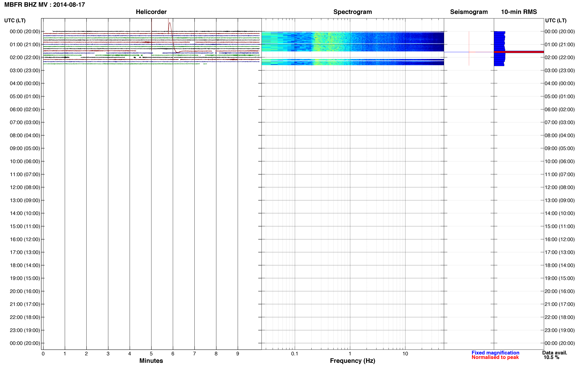This screenshot has height=368, width=588.
Task: Click the 5 tick on the Minutes axis
Action: tap(151, 354)
